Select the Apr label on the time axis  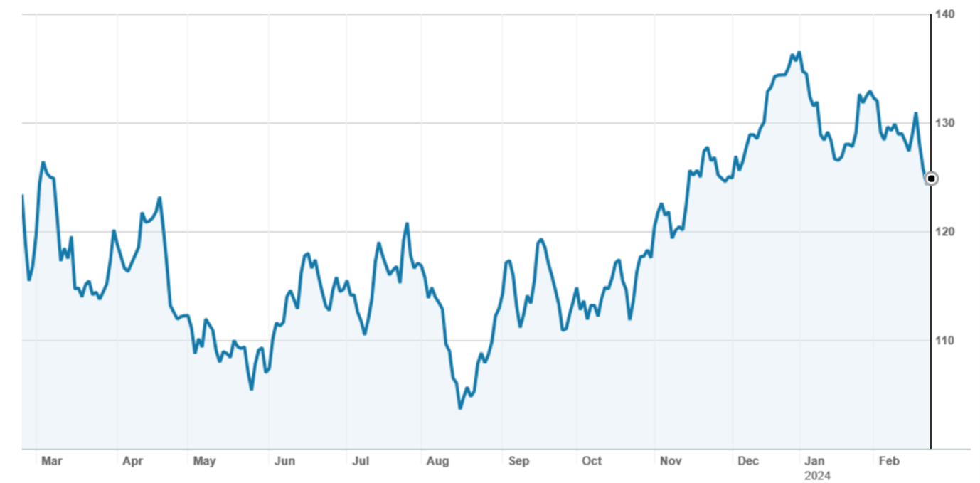(x=132, y=461)
